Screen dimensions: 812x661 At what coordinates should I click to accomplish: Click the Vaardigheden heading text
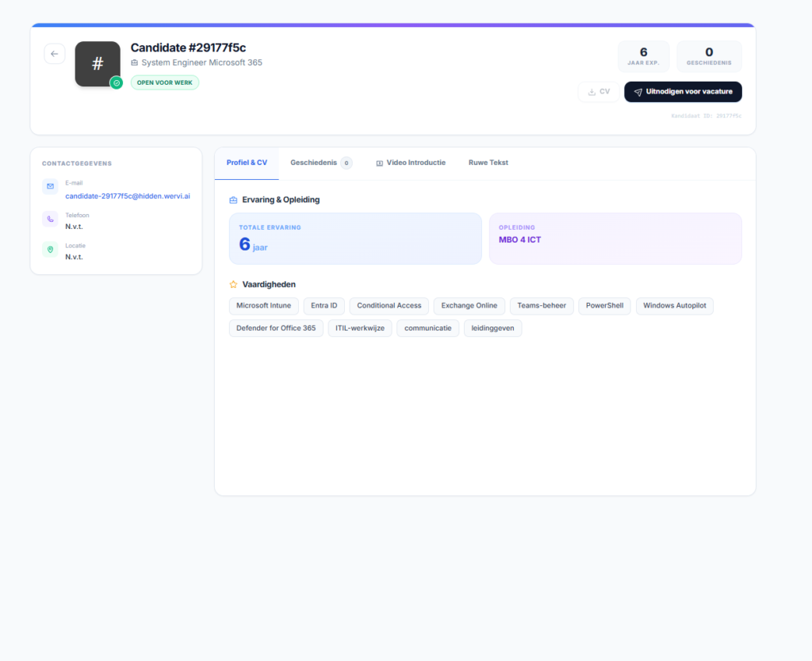tap(269, 285)
